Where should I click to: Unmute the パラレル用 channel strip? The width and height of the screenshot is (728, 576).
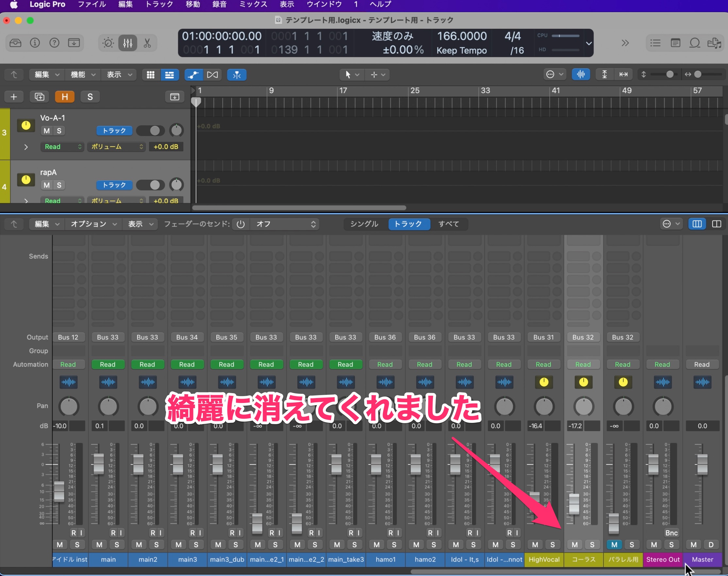[614, 545]
